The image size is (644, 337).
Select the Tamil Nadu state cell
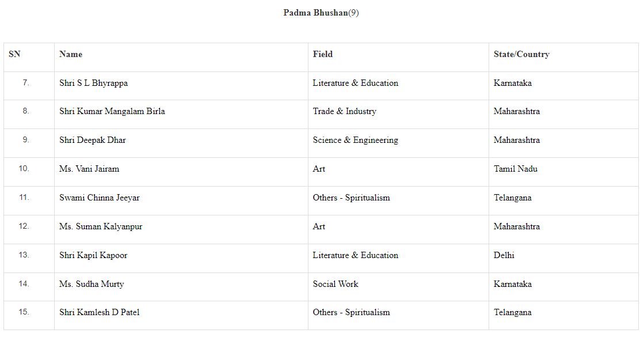[516, 169]
